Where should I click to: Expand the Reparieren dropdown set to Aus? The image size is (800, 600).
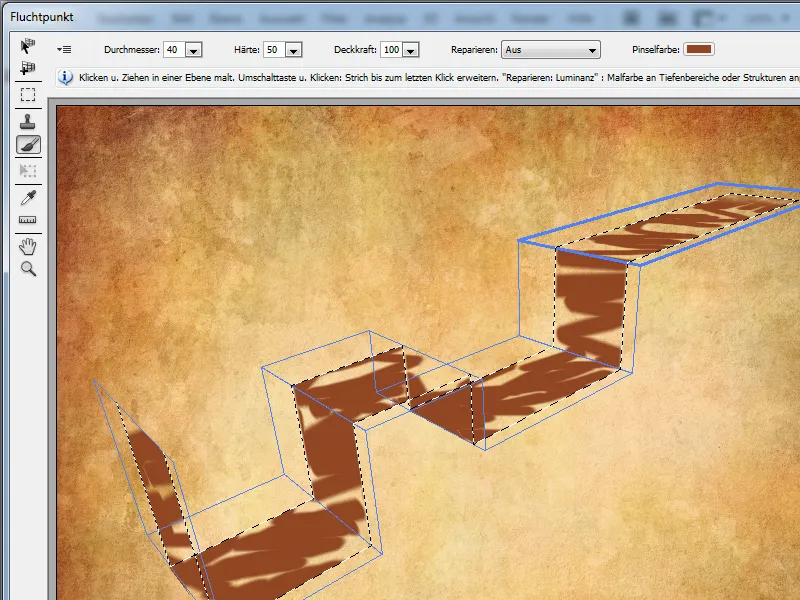point(551,49)
